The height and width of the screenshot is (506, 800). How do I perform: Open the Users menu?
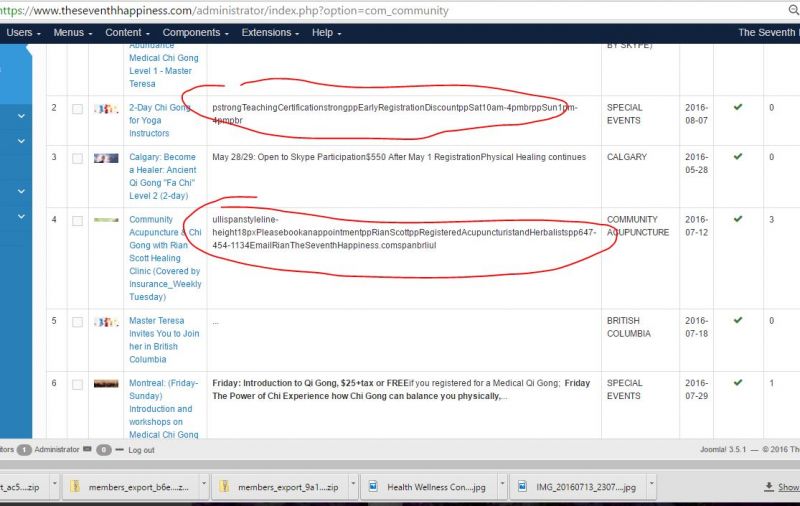(23, 33)
